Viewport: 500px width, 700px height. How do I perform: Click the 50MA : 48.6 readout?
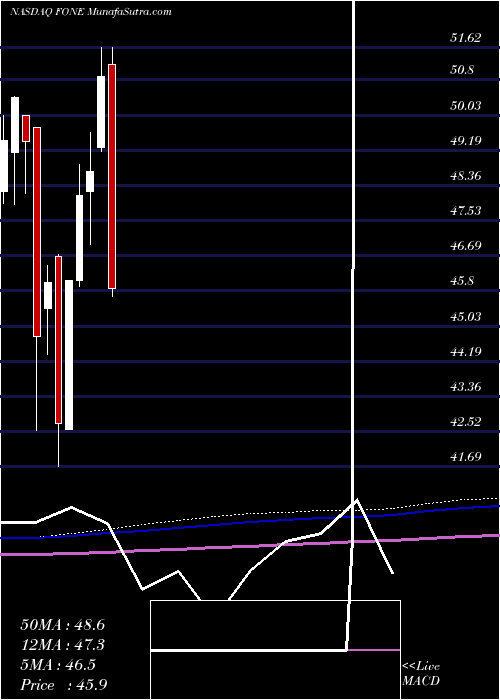point(62,625)
